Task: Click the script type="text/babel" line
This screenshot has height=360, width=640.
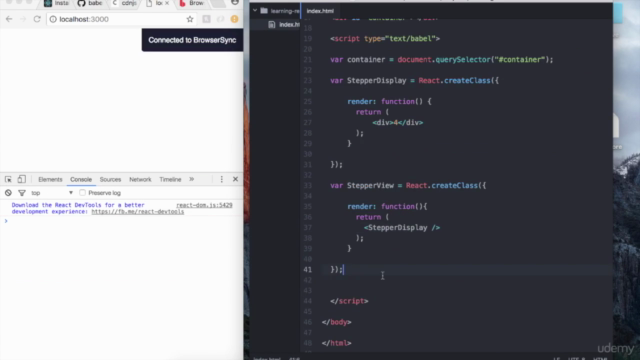Action: 385,39
